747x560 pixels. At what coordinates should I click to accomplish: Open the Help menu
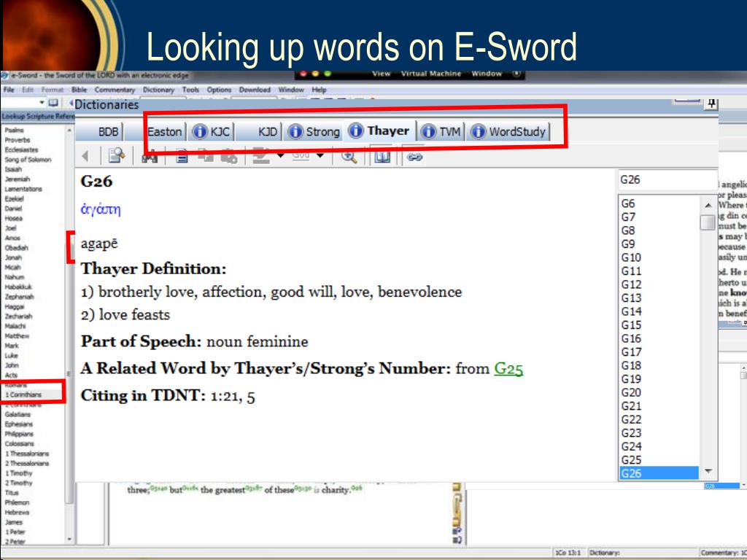[x=320, y=90]
